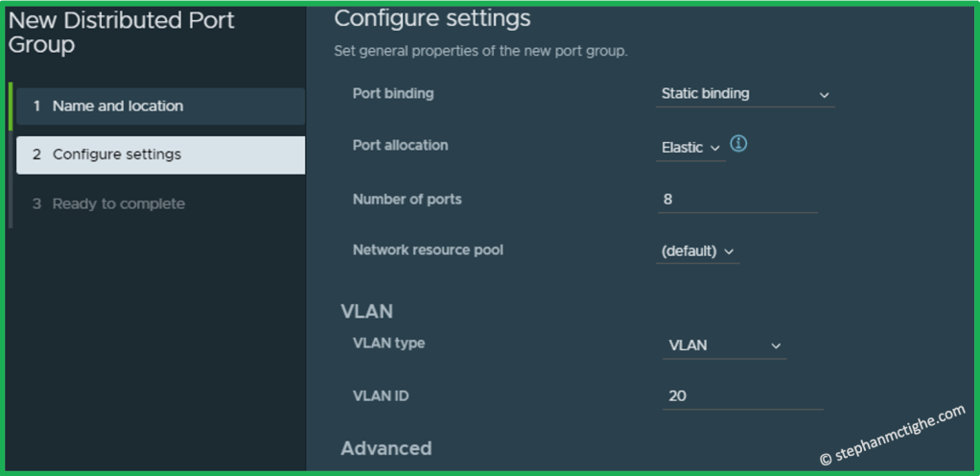
Task: Click the New Distributed Port Group title
Action: [121, 32]
